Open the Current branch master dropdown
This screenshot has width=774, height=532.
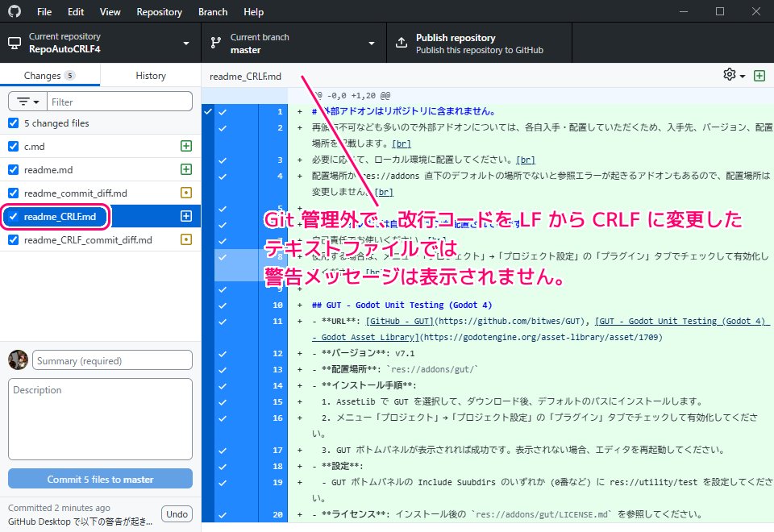(x=371, y=42)
